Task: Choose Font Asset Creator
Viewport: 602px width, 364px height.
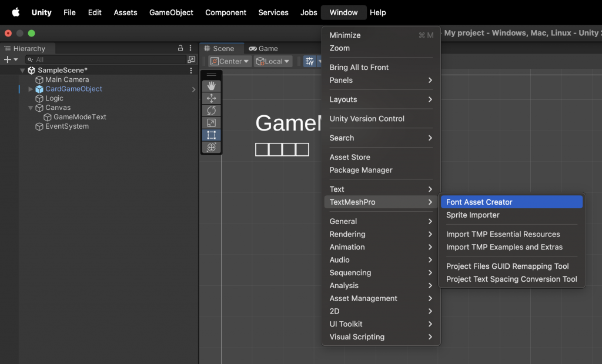Action: 511,202
